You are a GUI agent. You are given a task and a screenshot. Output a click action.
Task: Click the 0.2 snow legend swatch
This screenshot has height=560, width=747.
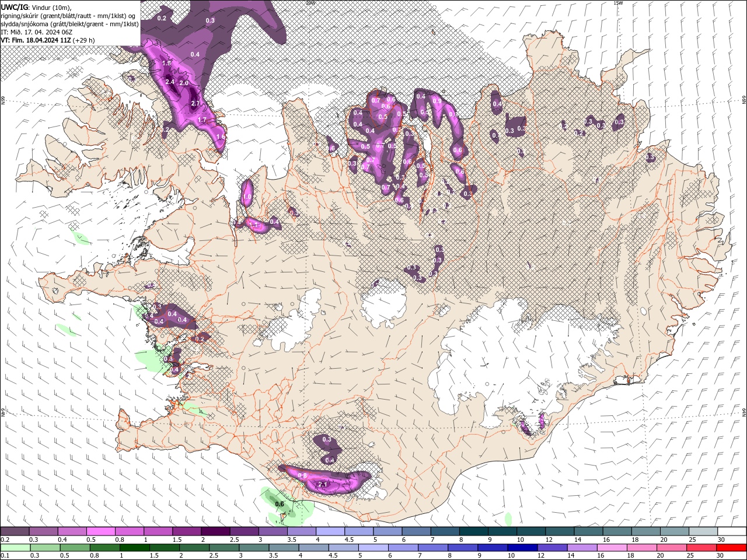point(15,531)
